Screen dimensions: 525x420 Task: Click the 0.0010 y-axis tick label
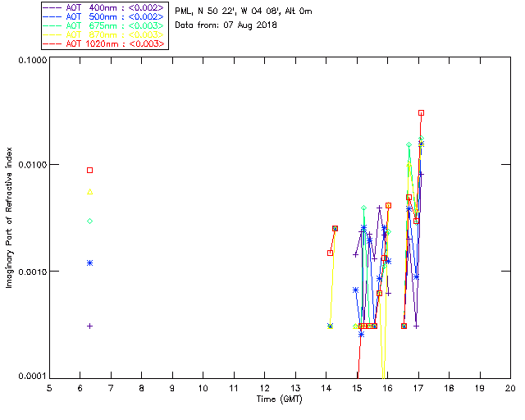[x=31, y=272]
